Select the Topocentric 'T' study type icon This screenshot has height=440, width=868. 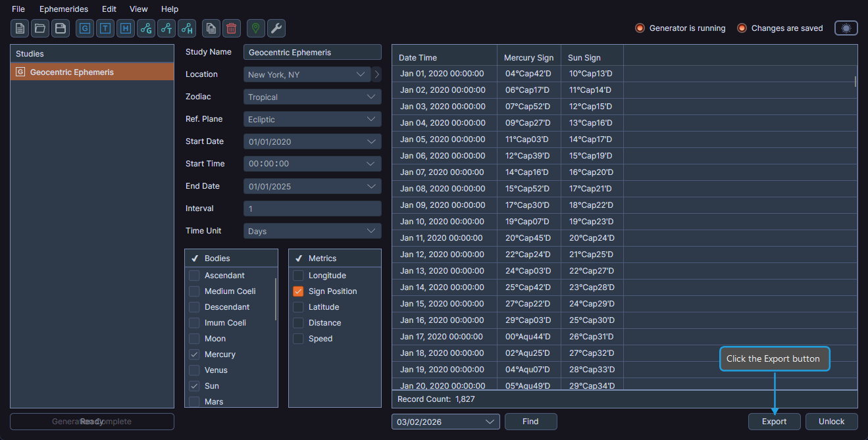click(105, 28)
